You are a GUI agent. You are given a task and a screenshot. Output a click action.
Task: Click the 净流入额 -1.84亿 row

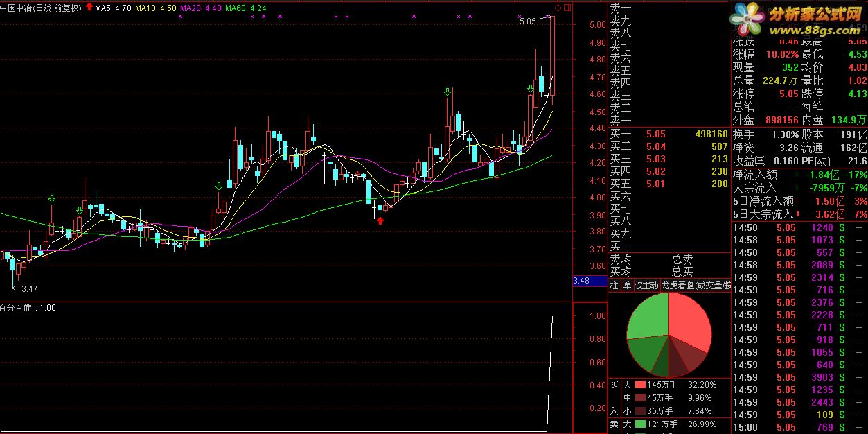[x=800, y=175]
